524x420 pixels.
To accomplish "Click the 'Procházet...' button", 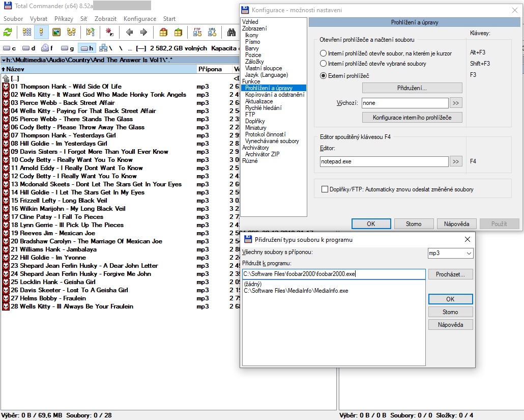I will pyautogui.click(x=450, y=274).
